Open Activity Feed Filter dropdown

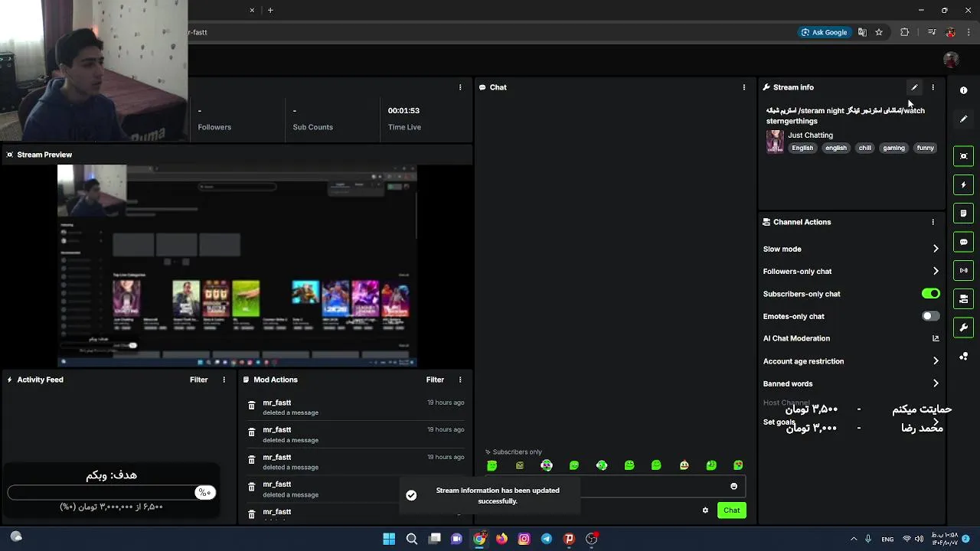198,380
